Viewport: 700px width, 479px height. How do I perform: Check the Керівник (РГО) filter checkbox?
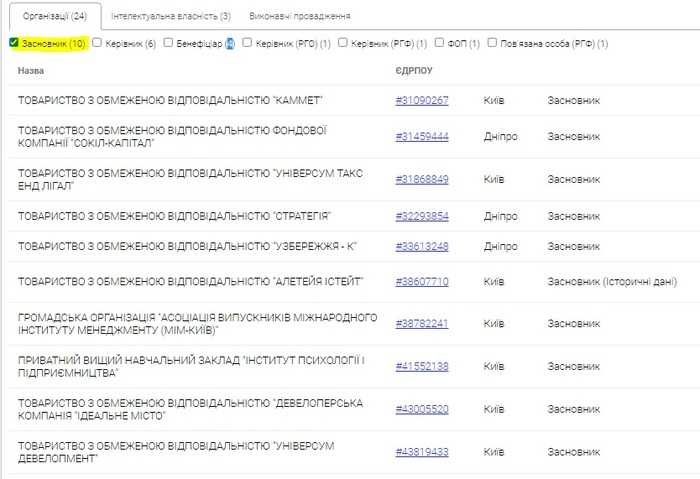click(x=246, y=44)
